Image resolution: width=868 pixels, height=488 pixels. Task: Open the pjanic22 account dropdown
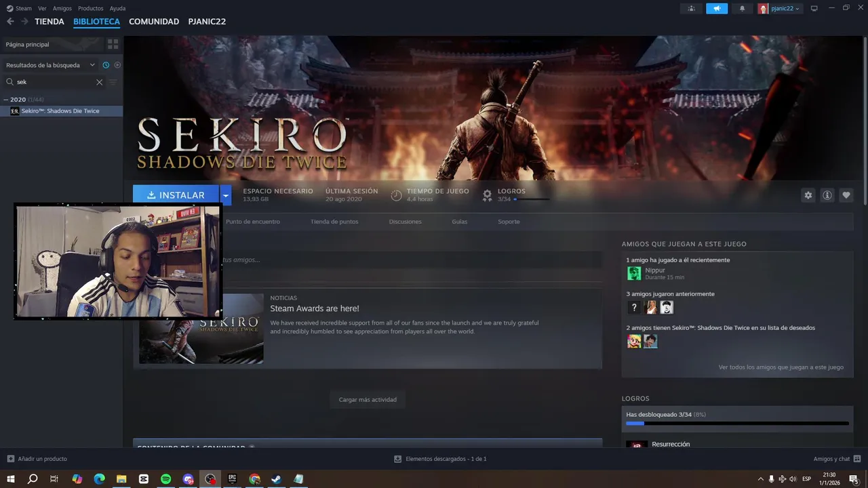point(779,8)
